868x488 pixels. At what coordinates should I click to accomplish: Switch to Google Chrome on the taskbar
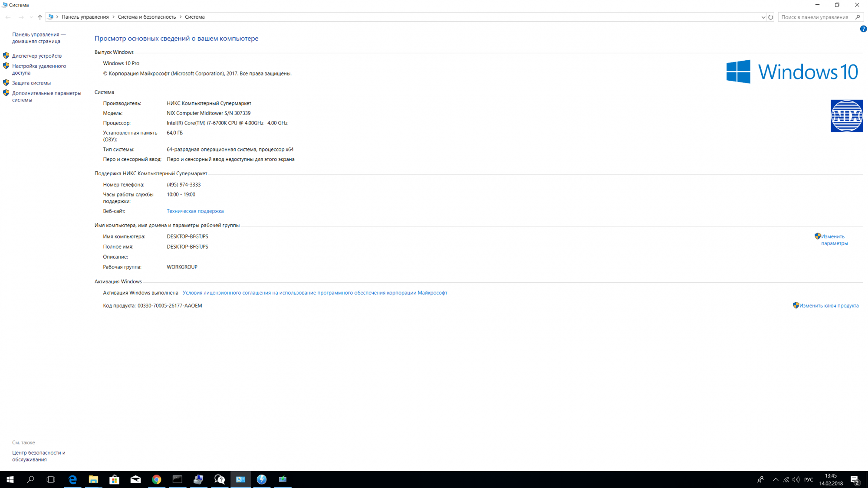point(157,479)
